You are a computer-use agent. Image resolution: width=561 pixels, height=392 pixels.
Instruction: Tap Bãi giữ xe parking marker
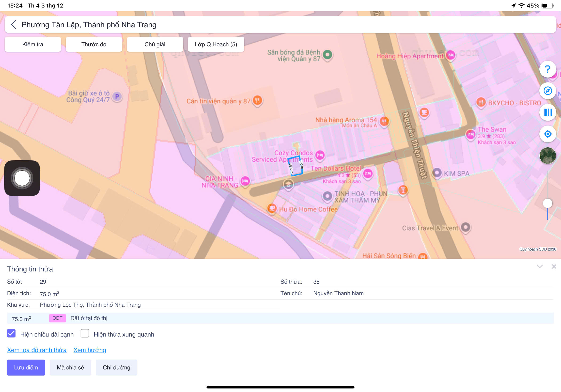pos(117,97)
